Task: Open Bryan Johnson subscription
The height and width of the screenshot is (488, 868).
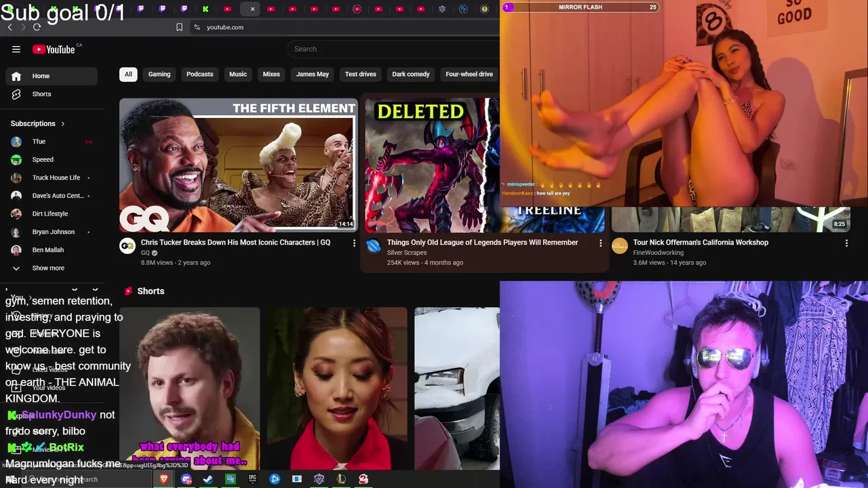Action: [x=51, y=232]
